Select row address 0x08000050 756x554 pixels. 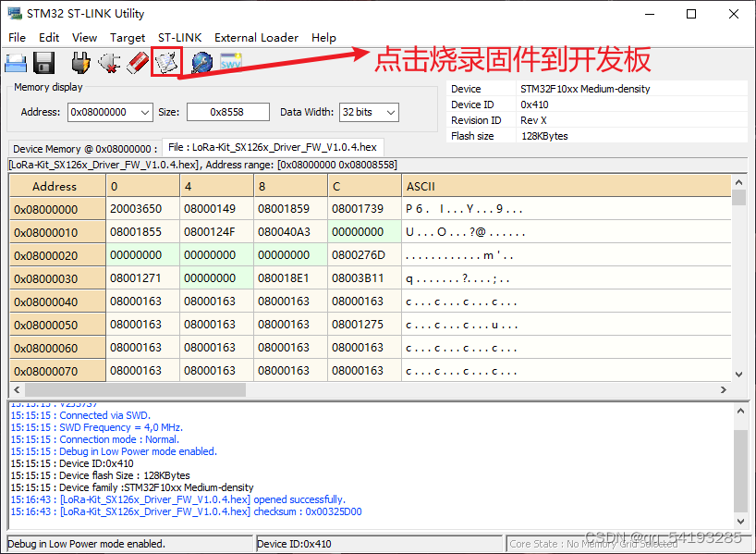pyautogui.click(x=57, y=326)
